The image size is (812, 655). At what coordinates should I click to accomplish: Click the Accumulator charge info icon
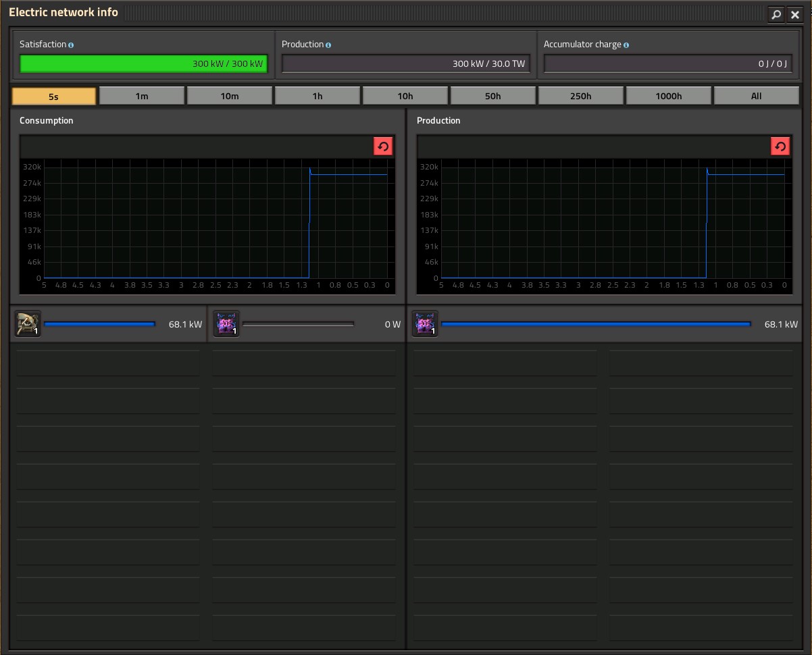[x=626, y=45]
